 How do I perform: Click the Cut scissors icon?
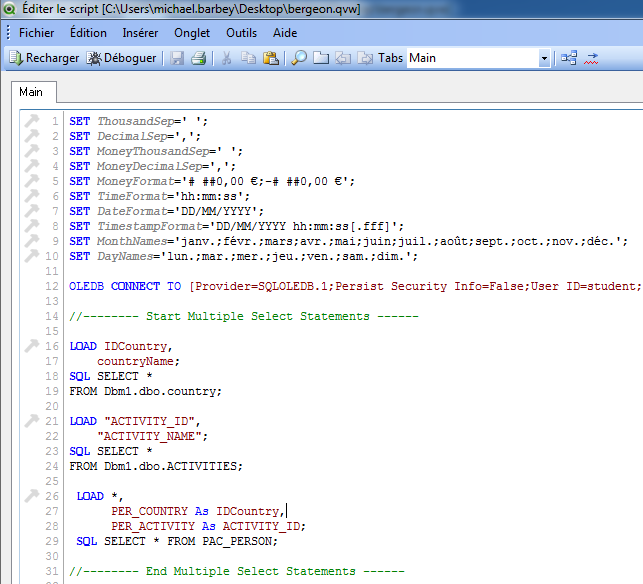tap(226, 58)
